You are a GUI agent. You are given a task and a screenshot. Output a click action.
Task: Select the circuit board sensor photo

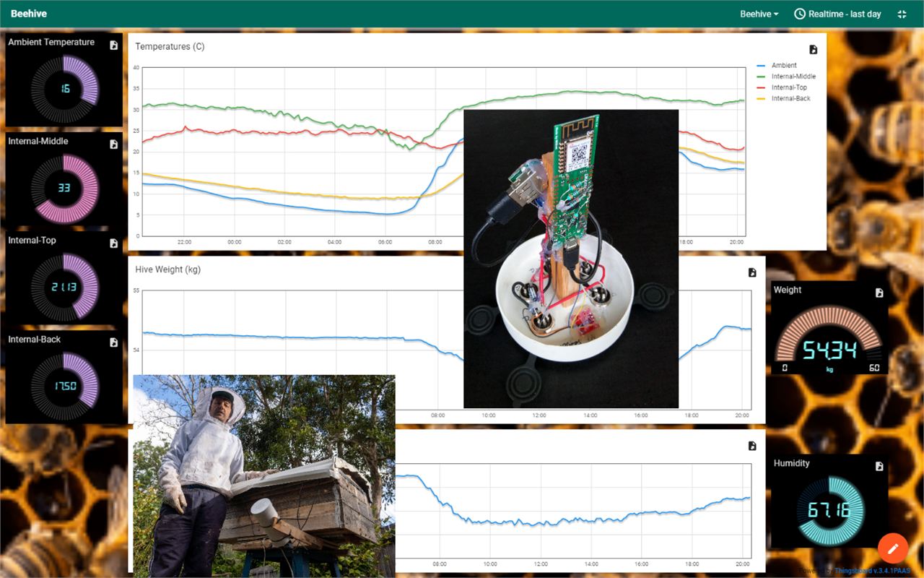[571, 259]
